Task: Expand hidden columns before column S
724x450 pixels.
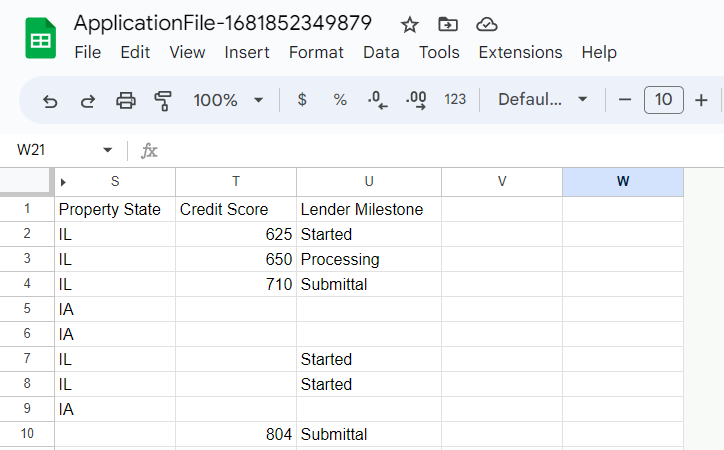Action: click(63, 182)
